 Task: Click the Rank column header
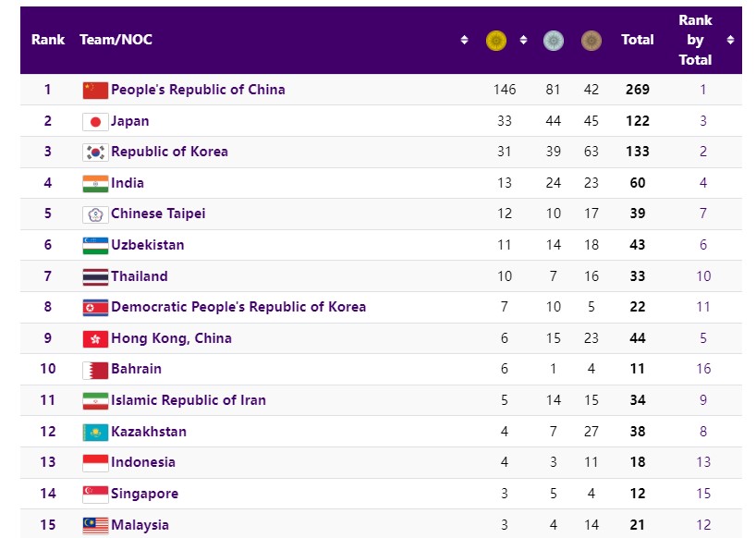tap(48, 40)
